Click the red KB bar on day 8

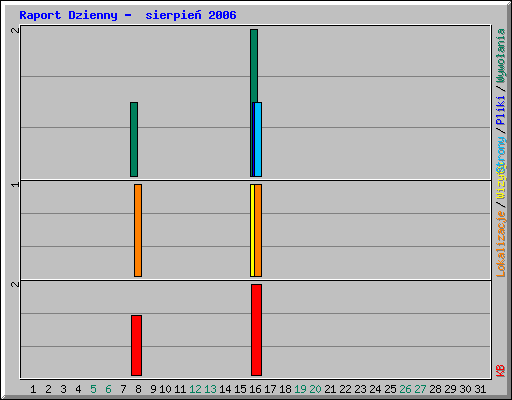(x=136, y=345)
